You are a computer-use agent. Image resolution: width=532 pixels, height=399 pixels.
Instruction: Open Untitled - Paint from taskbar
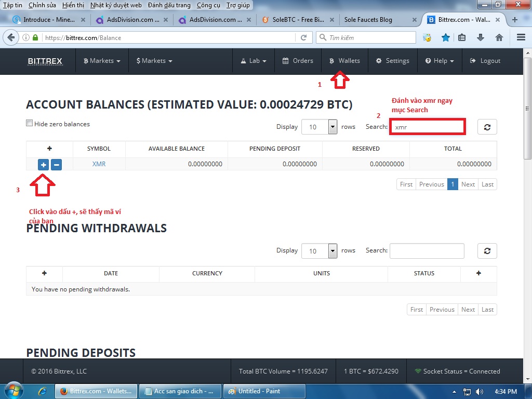(264, 391)
